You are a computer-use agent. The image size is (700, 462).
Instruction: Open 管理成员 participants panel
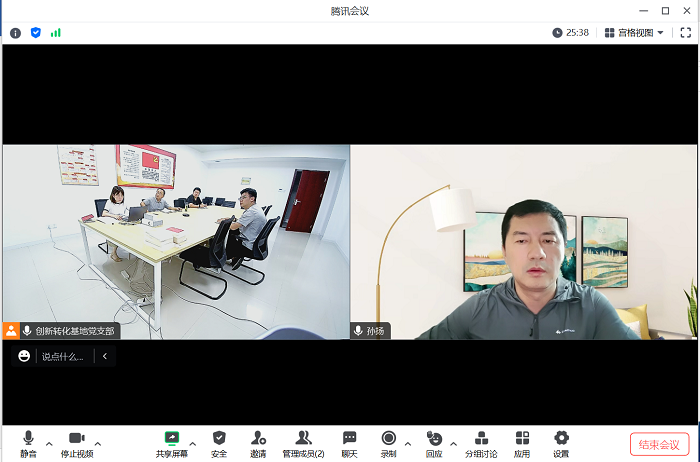(x=303, y=443)
